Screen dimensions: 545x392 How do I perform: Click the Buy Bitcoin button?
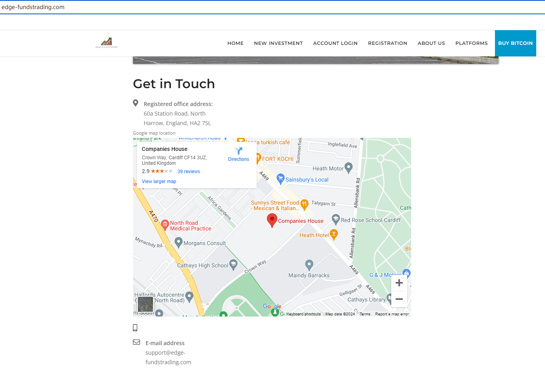coord(516,43)
